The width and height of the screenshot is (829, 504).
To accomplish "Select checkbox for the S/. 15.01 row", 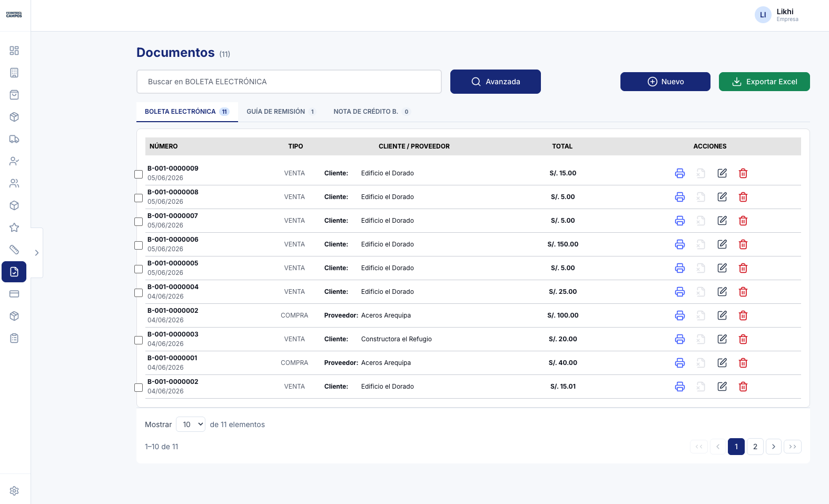I will tap(139, 388).
